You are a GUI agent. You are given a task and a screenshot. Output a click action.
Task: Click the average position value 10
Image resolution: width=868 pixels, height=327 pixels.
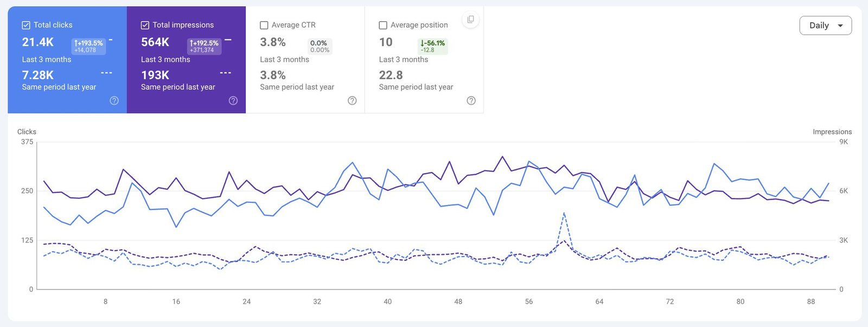coord(386,42)
